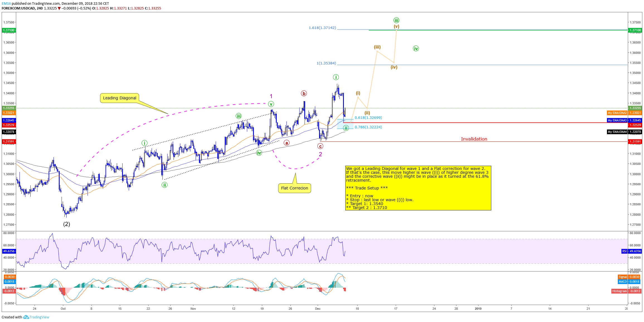
Task: Click blue 1.32645 price label on left axis
Action: tap(9, 120)
